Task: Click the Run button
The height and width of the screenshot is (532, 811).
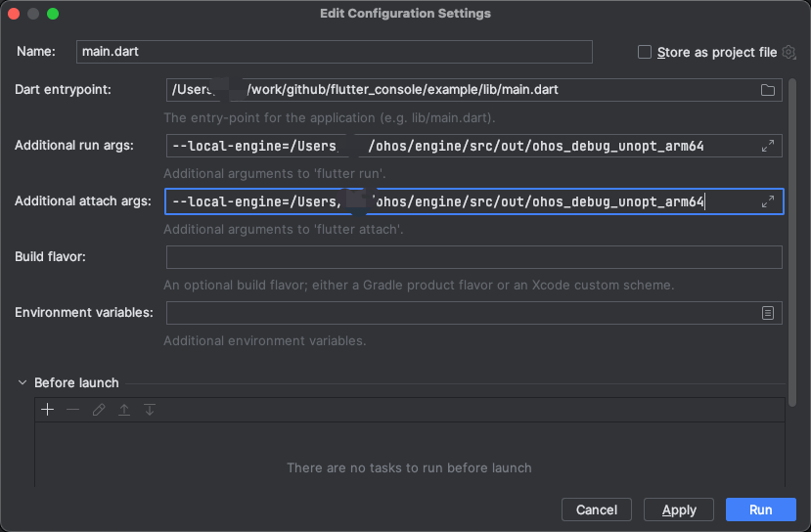Action: [x=761, y=510]
